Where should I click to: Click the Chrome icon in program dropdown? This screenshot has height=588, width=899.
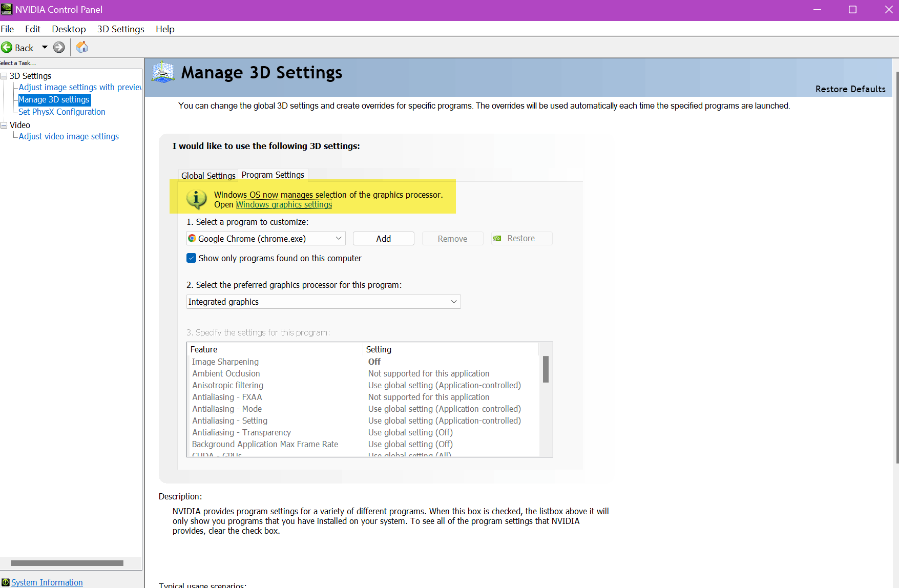tap(192, 238)
